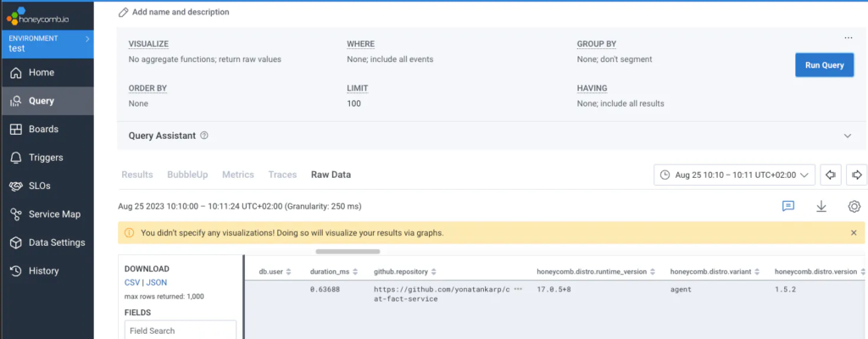This screenshot has width=868, height=339.
Task: Click the pencil icon to add name
Action: coord(124,13)
